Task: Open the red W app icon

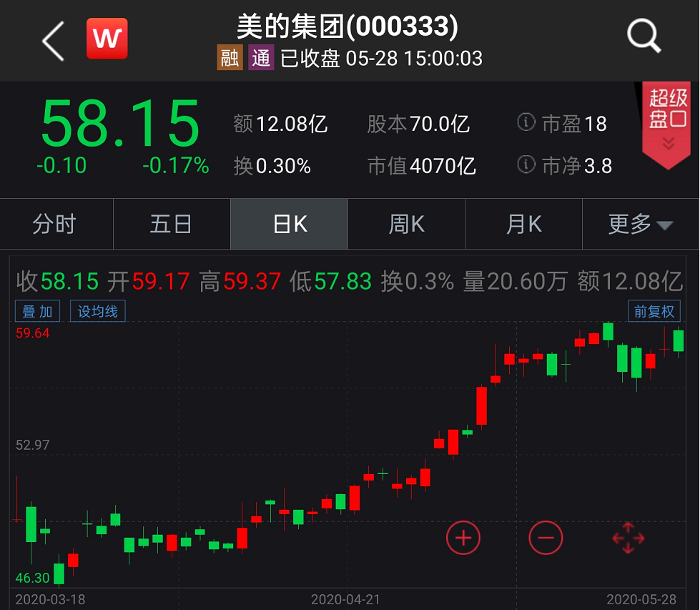Action: (107, 39)
